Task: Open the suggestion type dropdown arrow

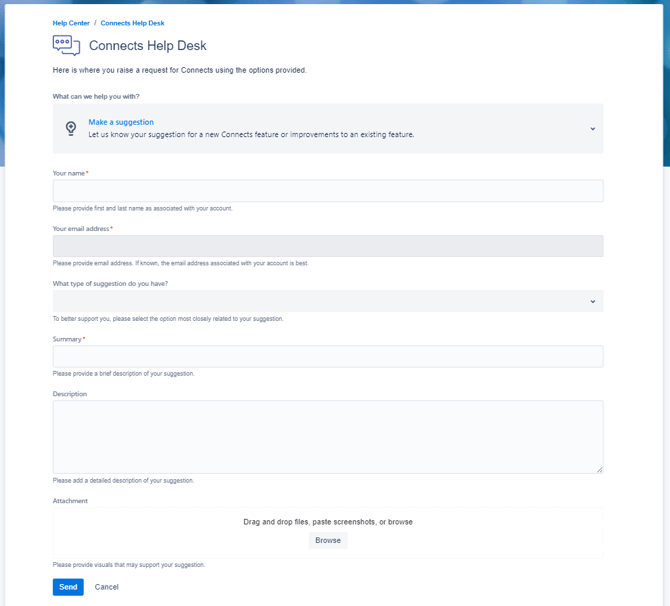Action: 592,301
